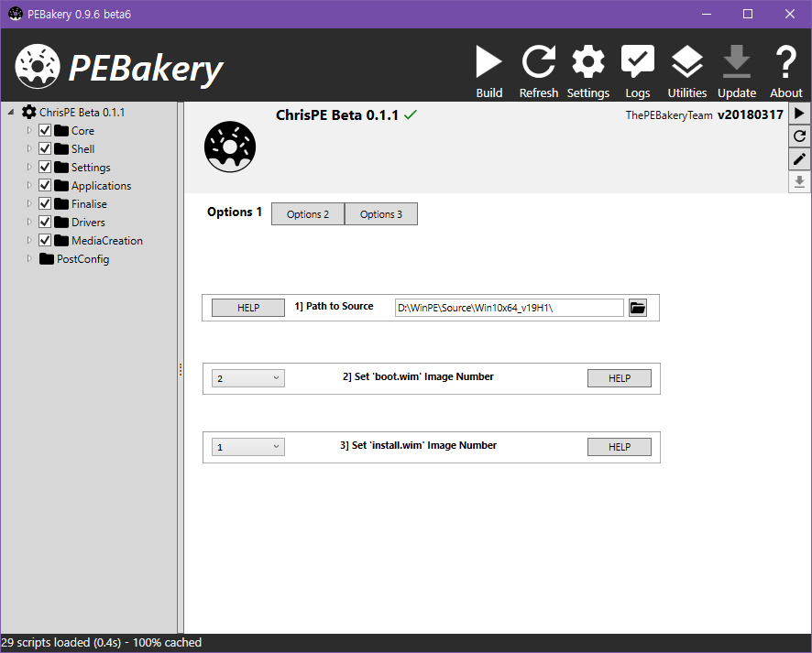Viewport: 812px width, 653px height.
Task: Click the Path to Source text field
Action: pos(509,308)
